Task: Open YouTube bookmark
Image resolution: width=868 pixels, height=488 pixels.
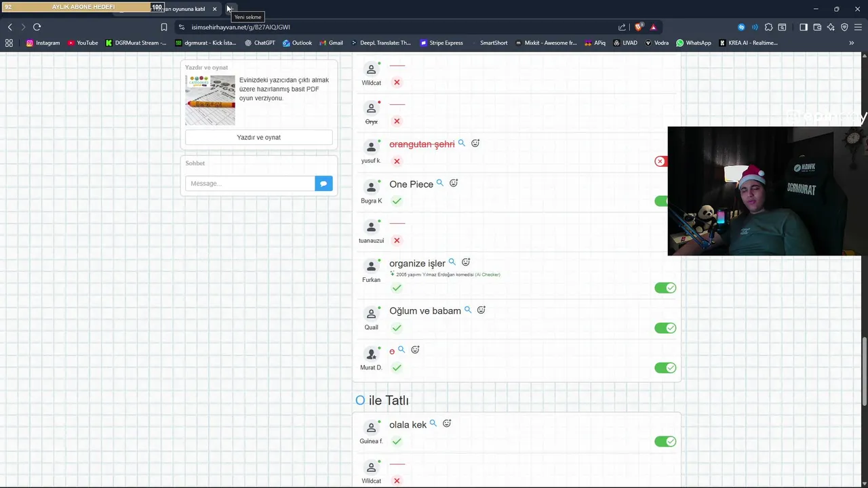Action: (x=83, y=43)
